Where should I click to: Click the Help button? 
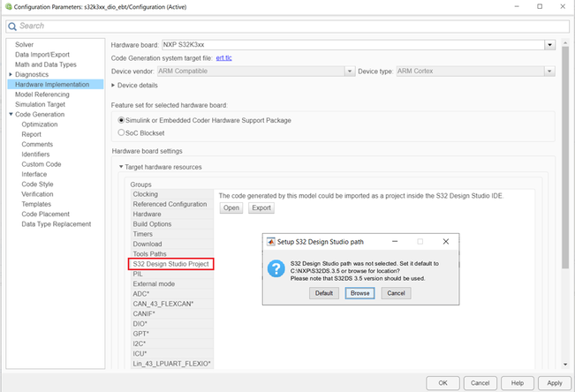517,383
